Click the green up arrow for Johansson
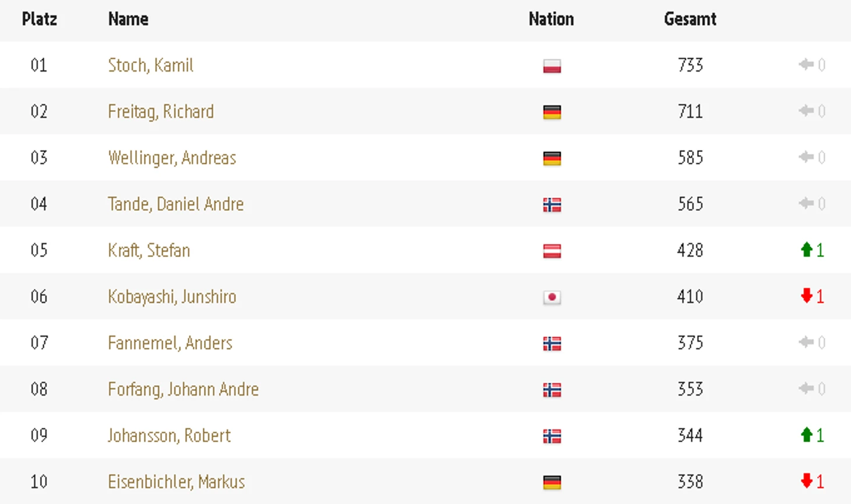851x504 pixels. pyautogui.click(x=806, y=435)
